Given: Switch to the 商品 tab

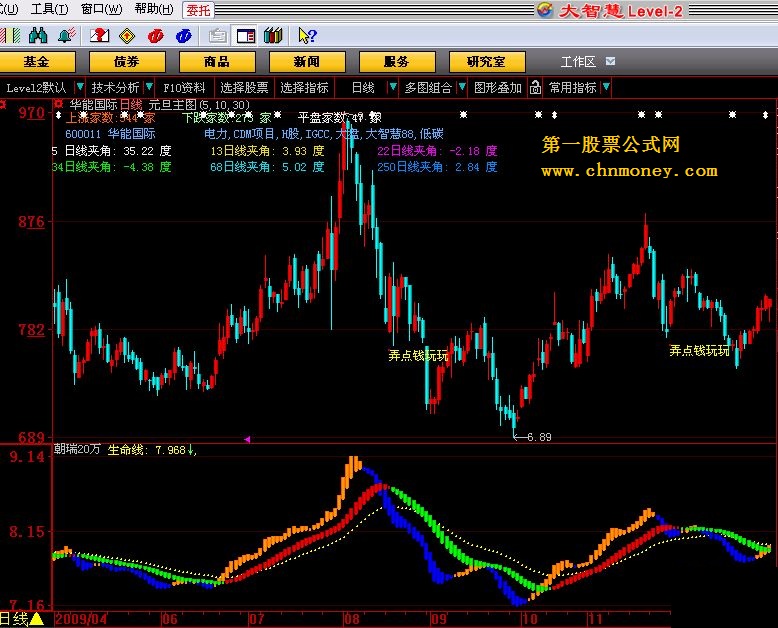Looking at the screenshot, I should pyautogui.click(x=217, y=62).
